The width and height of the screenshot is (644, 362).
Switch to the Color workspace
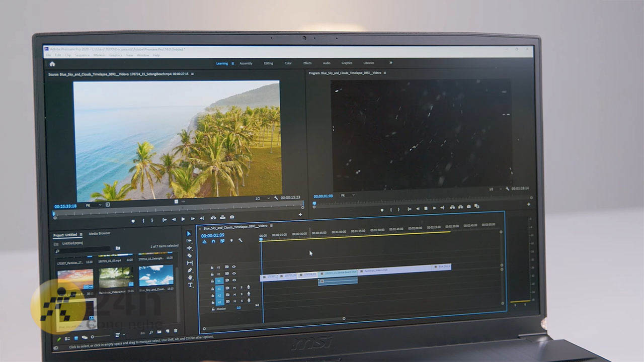point(288,63)
